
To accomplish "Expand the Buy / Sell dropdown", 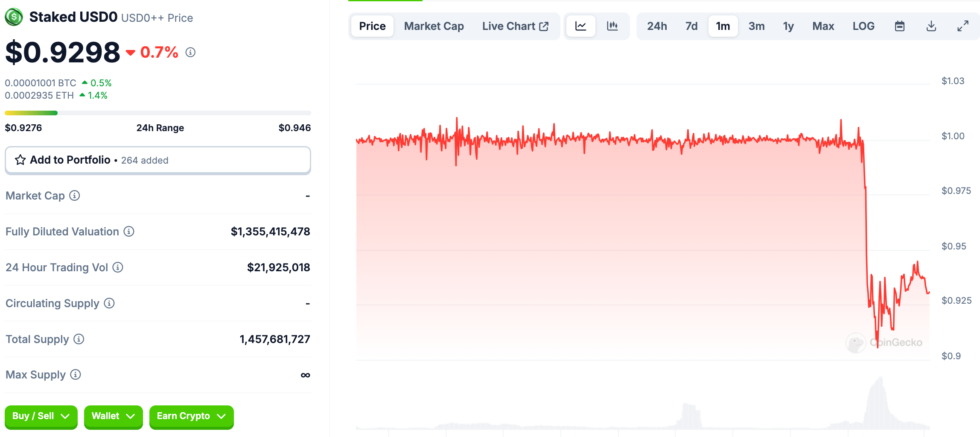I will click(41, 416).
